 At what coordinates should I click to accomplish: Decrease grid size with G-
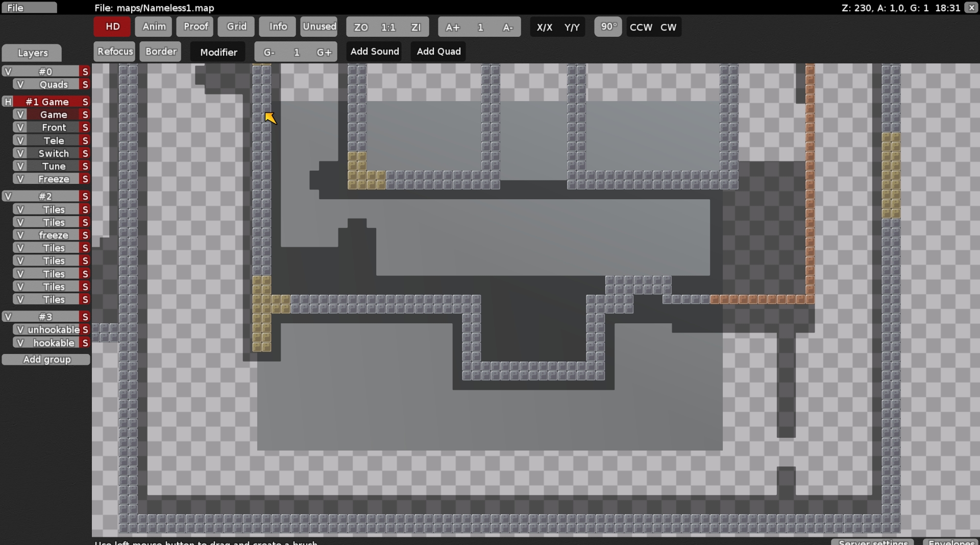tap(269, 52)
